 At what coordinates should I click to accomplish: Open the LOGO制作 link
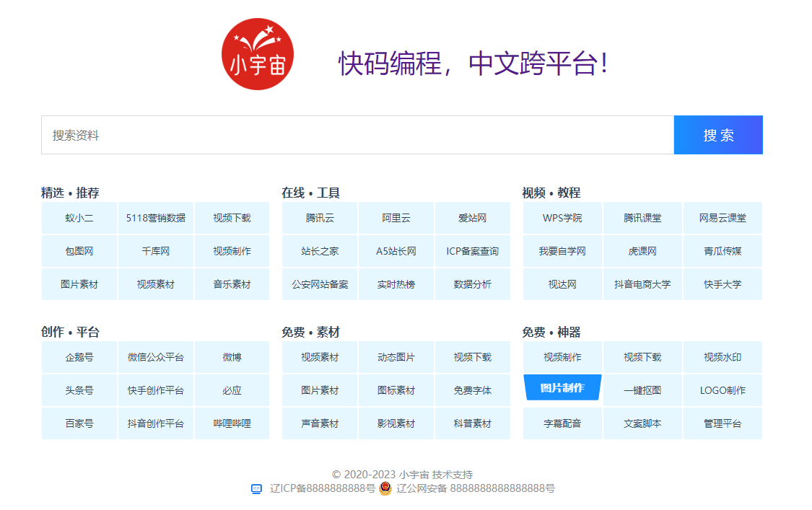point(723,390)
